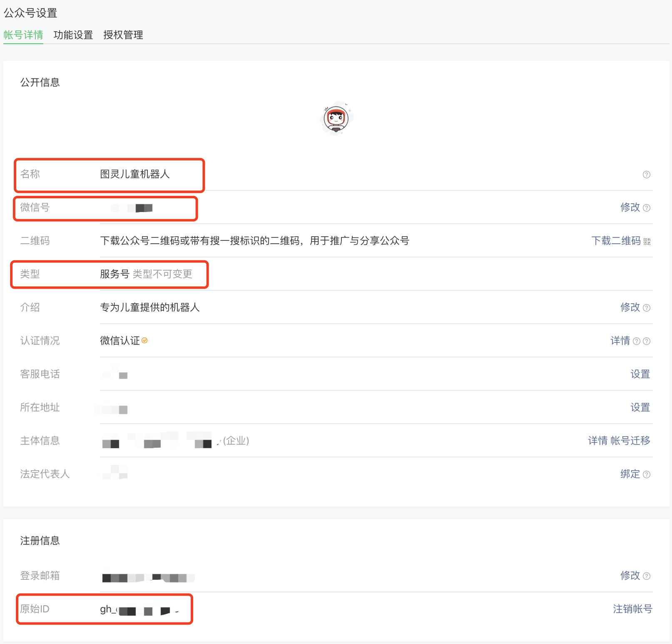Click the QR code icon beside 下载二维码
This screenshot has width=672, height=644.
tap(647, 242)
